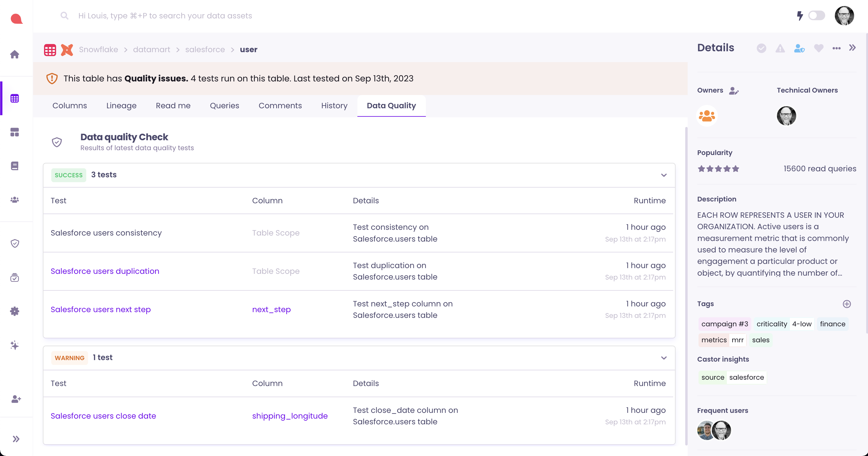Open the Queries tab
The width and height of the screenshot is (868, 456).
tap(224, 106)
